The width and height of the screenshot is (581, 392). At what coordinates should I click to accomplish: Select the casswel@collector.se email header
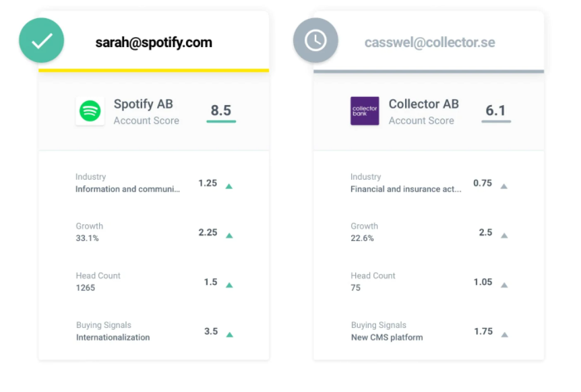coord(430,42)
